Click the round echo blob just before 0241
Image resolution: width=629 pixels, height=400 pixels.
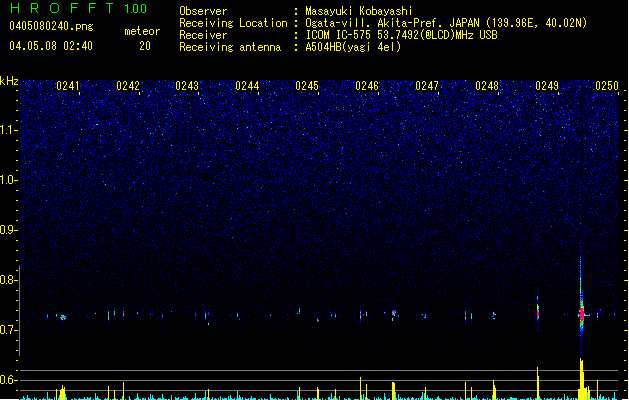click(63, 317)
